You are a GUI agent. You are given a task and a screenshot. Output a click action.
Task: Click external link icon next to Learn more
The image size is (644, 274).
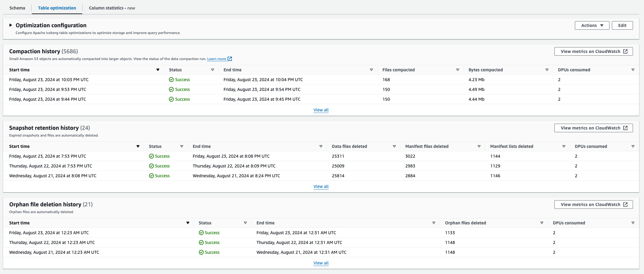[x=230, y=59]
